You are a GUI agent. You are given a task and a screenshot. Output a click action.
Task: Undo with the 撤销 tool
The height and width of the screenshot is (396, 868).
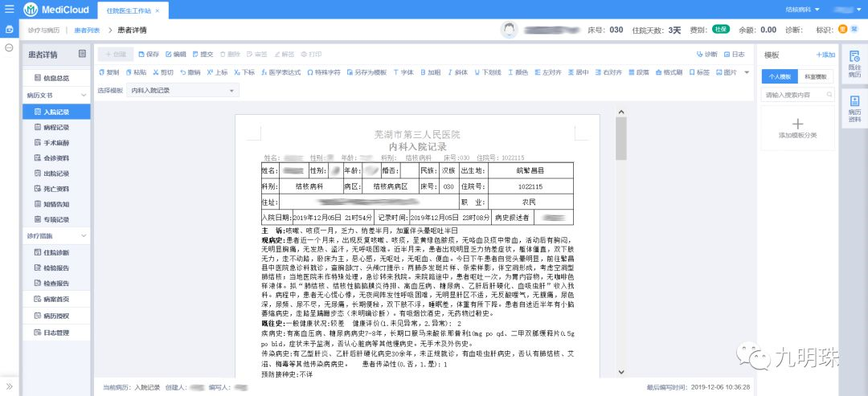click(x=190, y=72)
